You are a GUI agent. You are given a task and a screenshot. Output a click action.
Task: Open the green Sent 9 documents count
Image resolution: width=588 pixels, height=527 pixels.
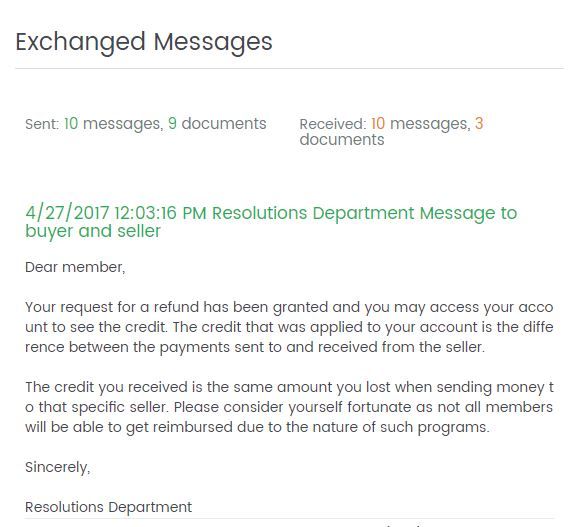[x=172, y=124]
